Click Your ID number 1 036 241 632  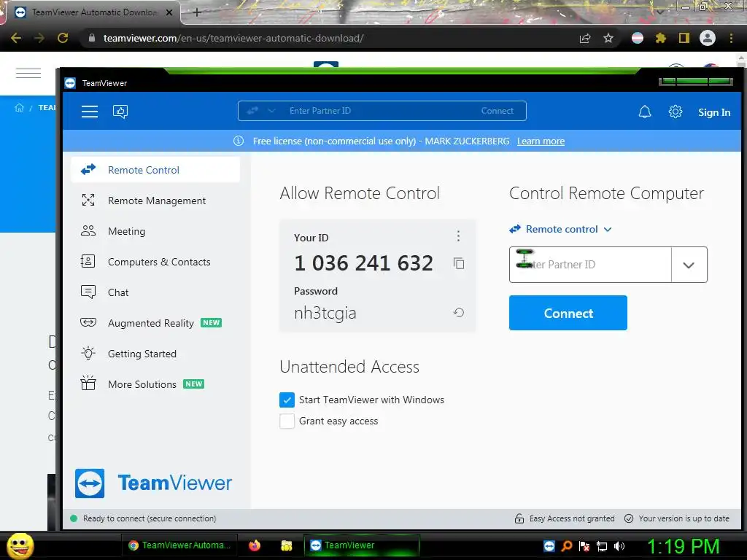pyautogui.click(x=363, y=262)
